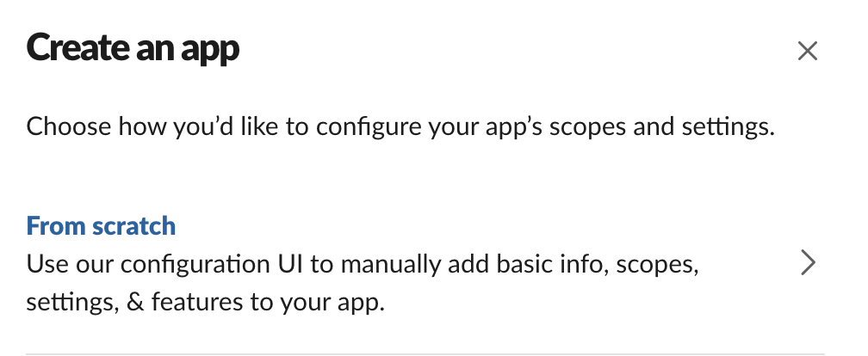Close the Create an app dialog
This screenshot has width=868, height=356.
pyautogui.click(x=807, y=52)
